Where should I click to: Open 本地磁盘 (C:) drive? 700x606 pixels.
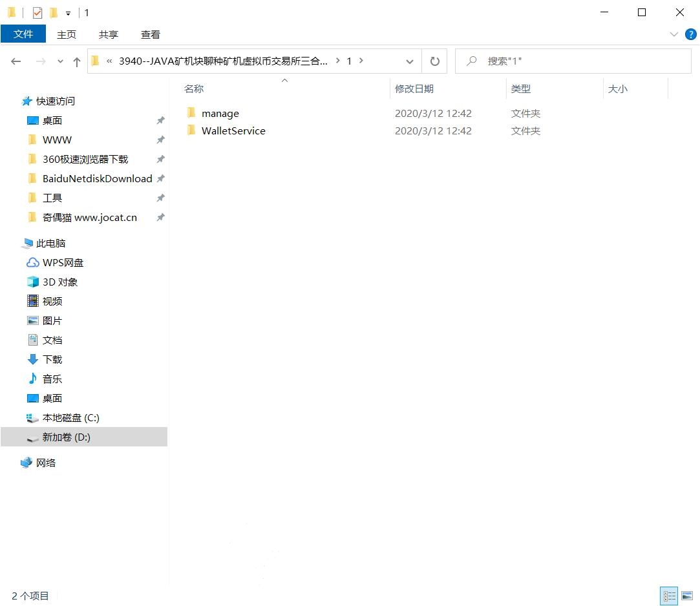pos(70,418)
